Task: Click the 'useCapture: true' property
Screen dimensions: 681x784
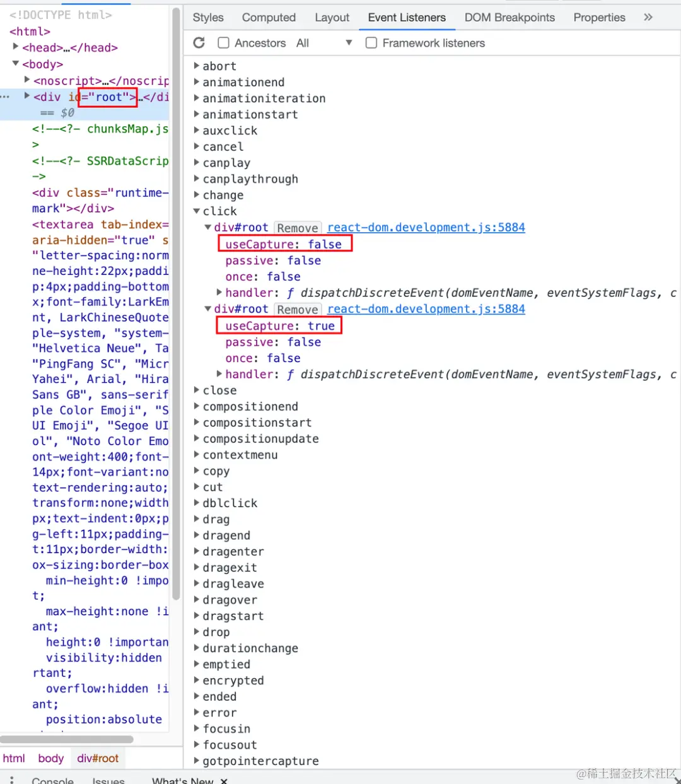Action: point(280,325)
